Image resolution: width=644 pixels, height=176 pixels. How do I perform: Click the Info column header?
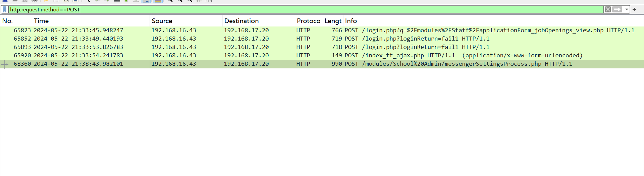(351, 21)
